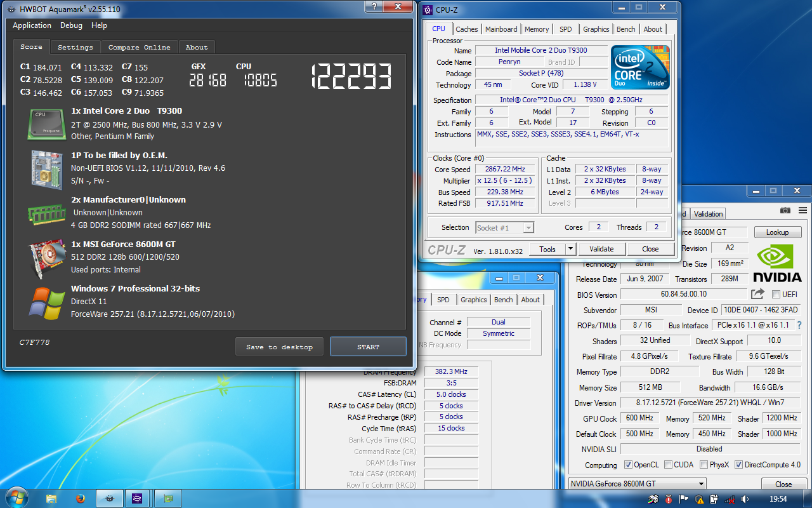The width and height of the screenshot is (812, 508).
Task: Toggle the CUDA checkbox
Action: (668, 465)
